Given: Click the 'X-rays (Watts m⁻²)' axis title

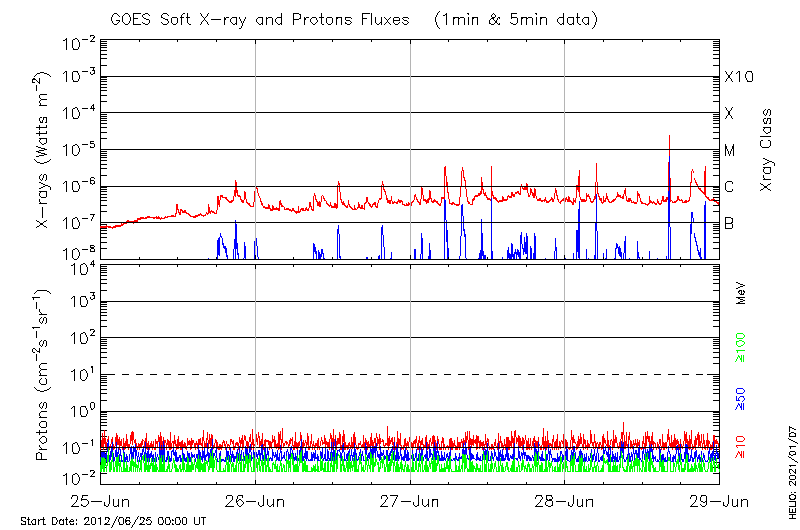Looking at the screenshot, I should [44, 149].
